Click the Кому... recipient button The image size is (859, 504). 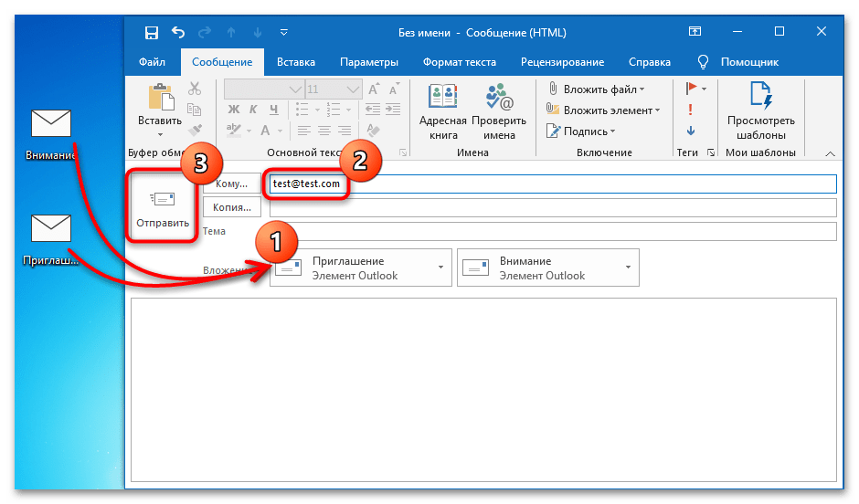coord(231,184)
